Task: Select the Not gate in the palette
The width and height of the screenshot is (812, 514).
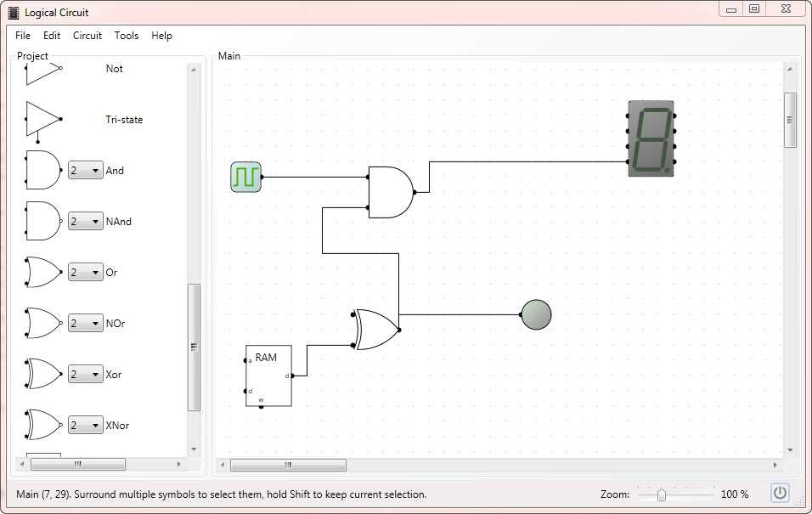Action: tap(43, 73)
